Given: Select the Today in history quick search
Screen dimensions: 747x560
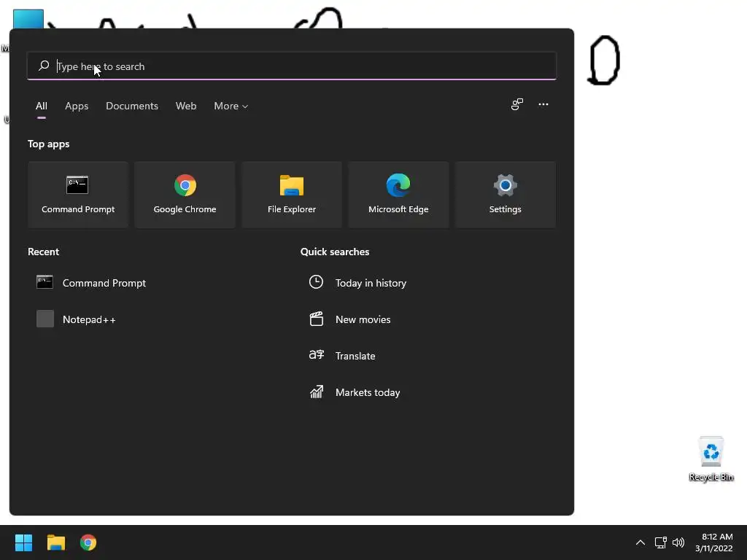Looking at the screenshot, I should (357, 283).
